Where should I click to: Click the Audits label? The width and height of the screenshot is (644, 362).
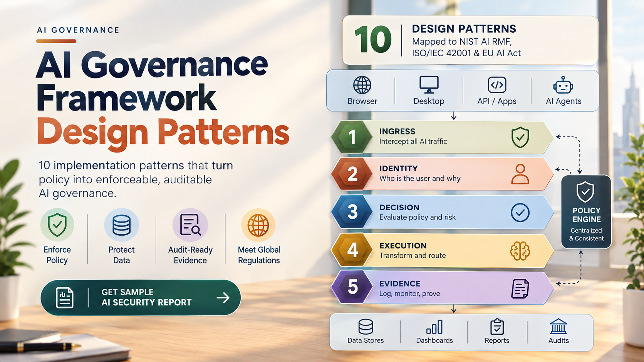[x=558, y=340]
